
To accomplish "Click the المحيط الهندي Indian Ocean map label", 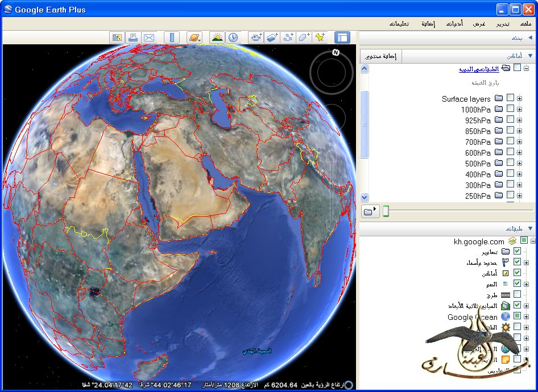I will tap(257, 351).
